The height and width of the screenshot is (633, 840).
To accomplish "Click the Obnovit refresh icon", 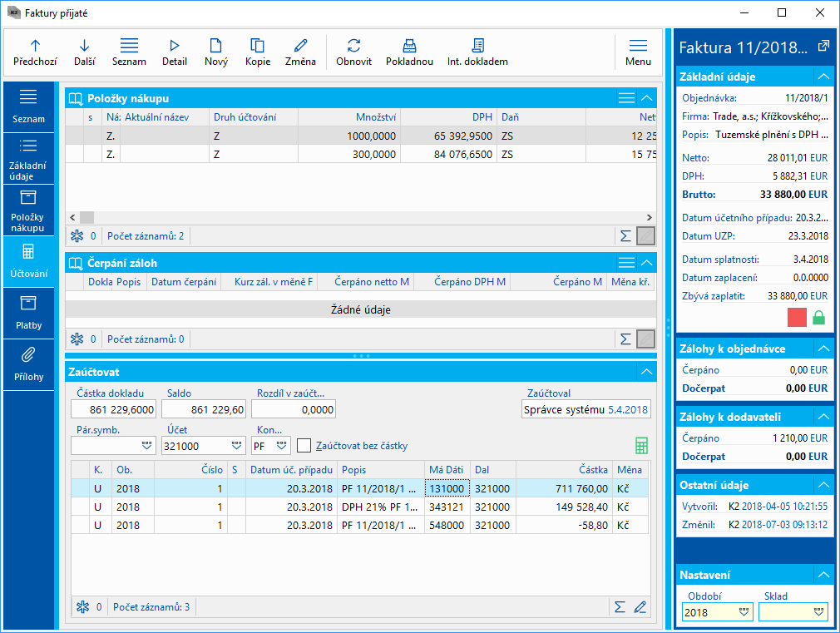I will pos(354,46).
